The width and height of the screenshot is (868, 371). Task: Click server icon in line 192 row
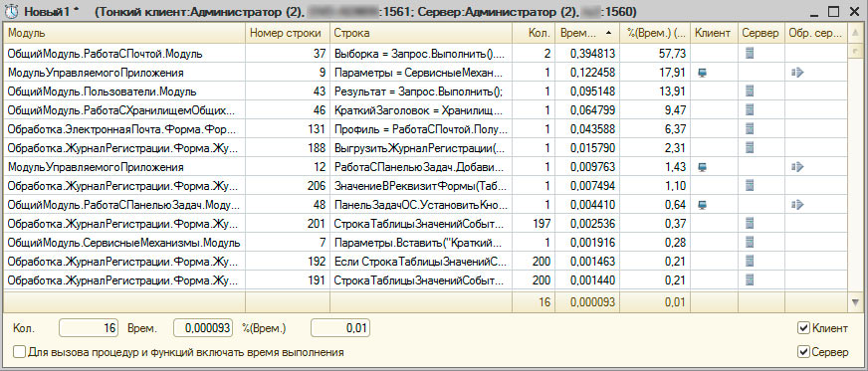(x=751, y=261)
